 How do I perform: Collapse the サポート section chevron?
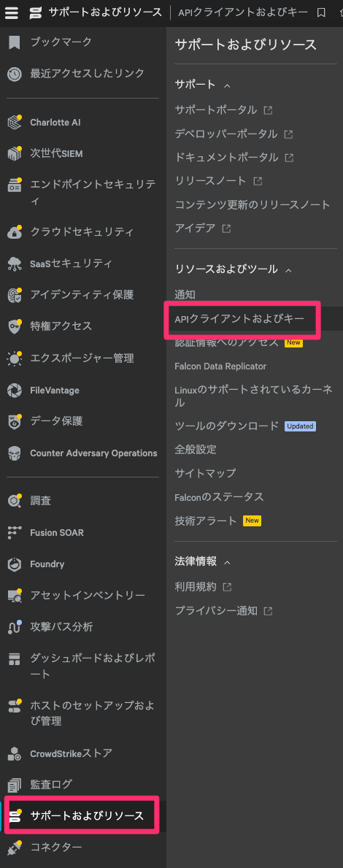coord(226,85)
